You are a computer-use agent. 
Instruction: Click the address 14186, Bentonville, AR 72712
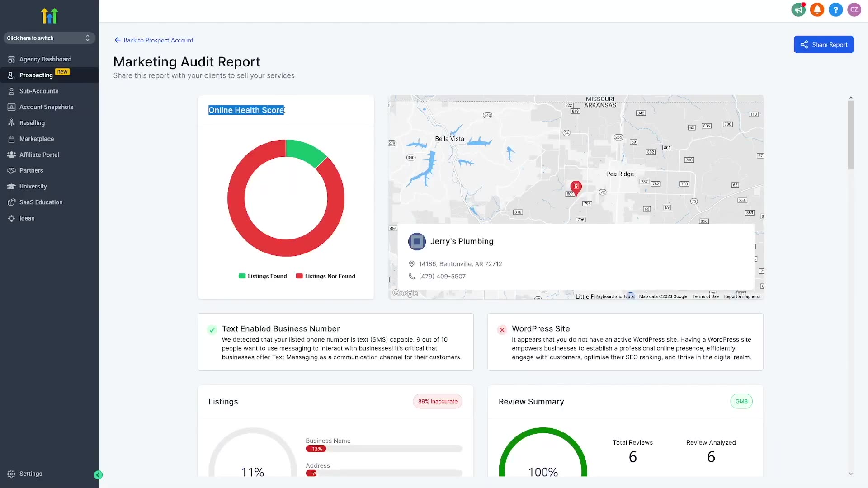point(460,264)
